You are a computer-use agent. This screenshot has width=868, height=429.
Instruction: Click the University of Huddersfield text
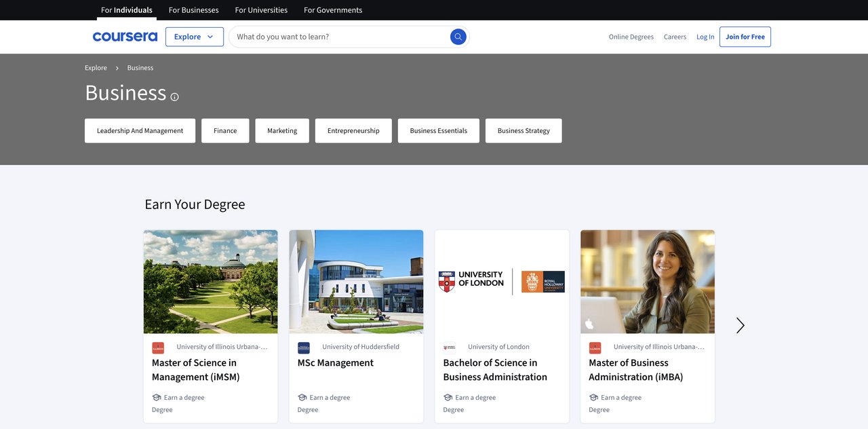(x=361, y=347)
